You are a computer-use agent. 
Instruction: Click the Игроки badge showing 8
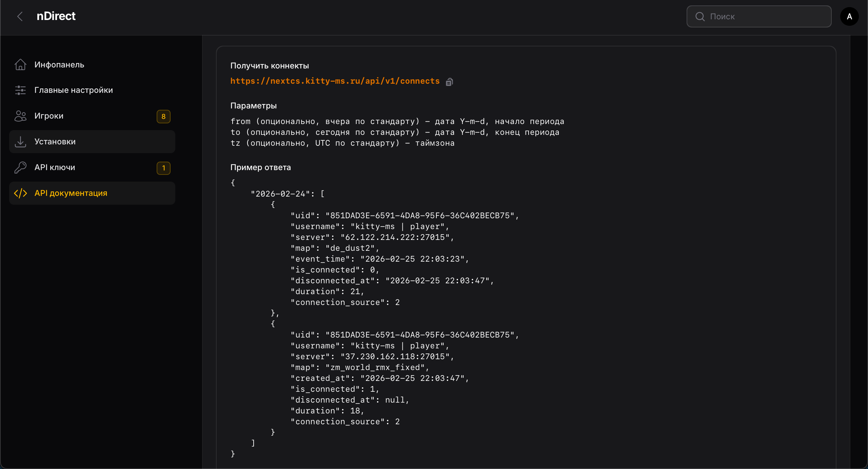(x=163, y=117)
